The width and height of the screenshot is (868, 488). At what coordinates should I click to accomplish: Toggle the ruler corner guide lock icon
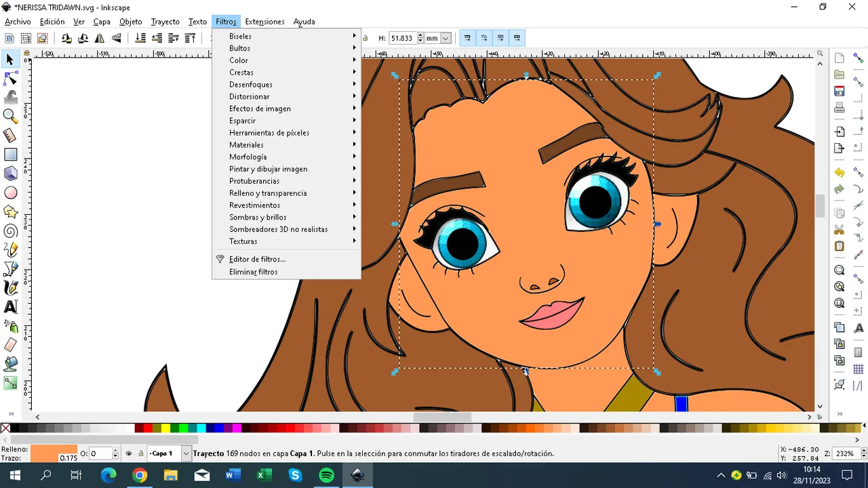click(x=26, y=53)
